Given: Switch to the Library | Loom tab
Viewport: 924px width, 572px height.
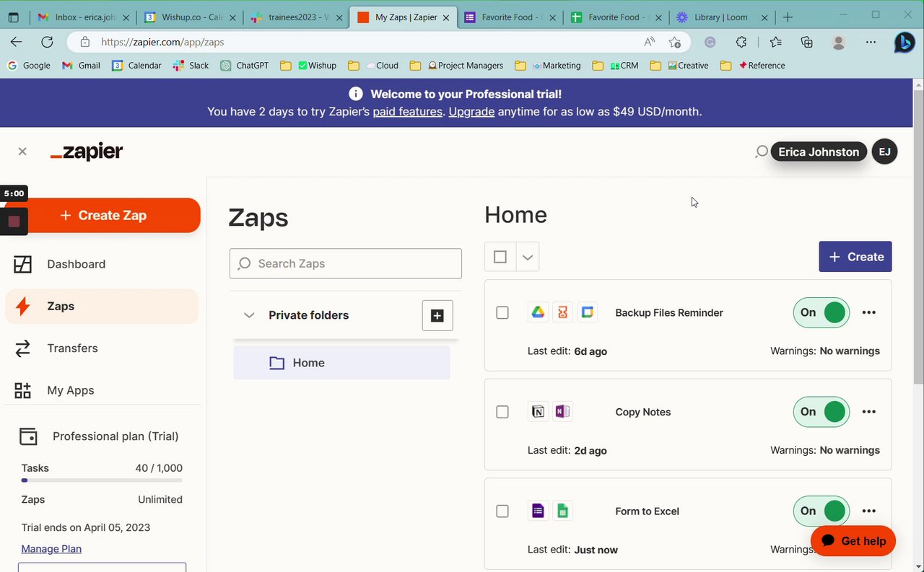Looking at the screenshot, I should click(720, 17).
